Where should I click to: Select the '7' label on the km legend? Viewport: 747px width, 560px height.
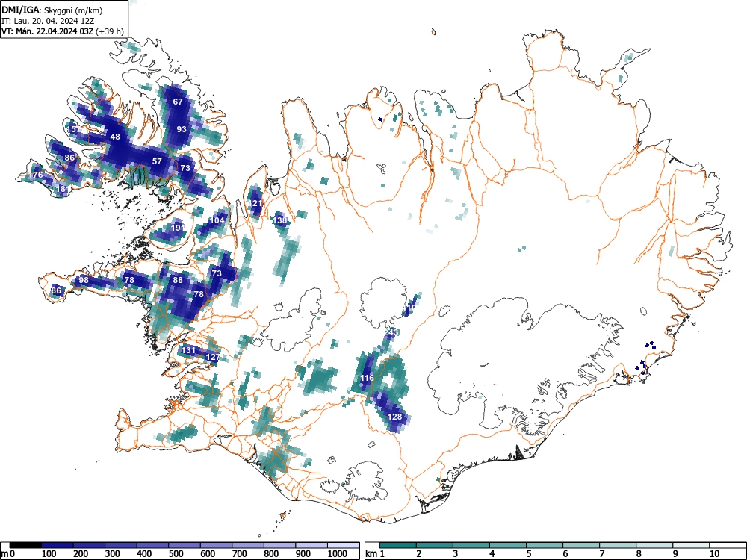click(x=602, y=554)
